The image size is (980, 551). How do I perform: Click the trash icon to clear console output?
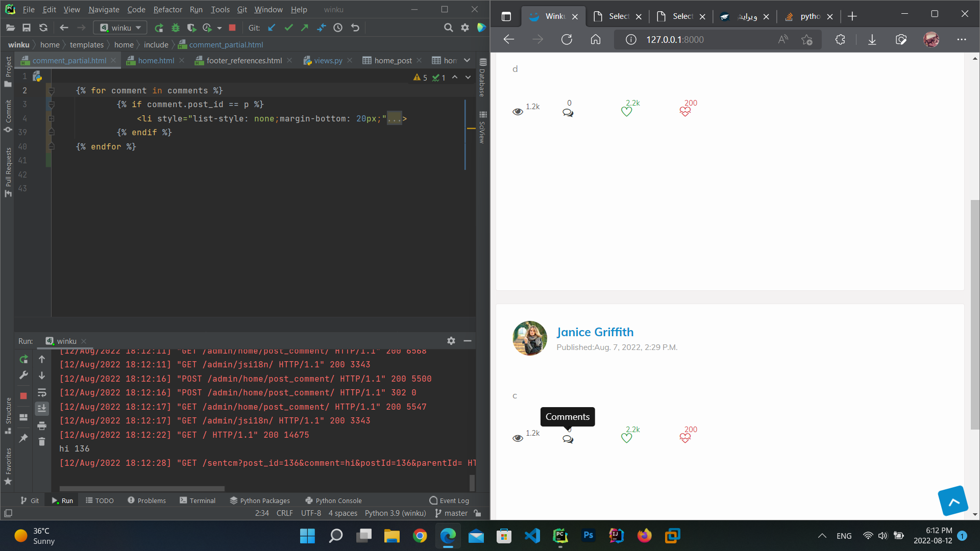(42, 442)
